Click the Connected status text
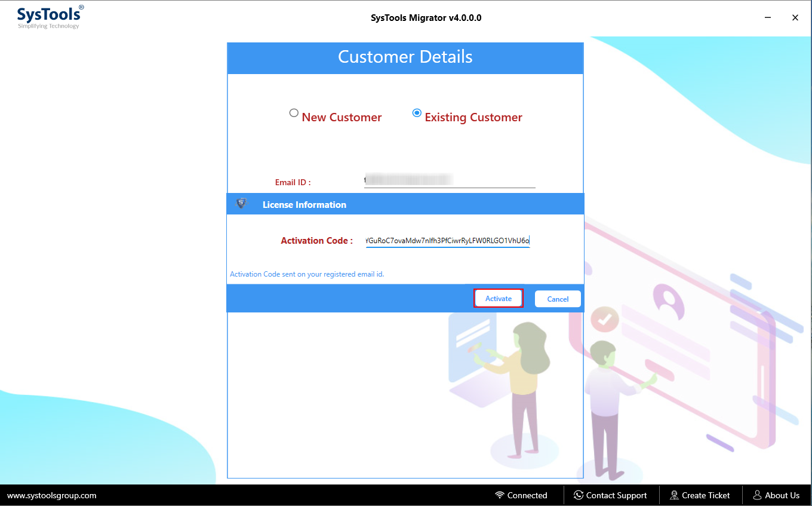The height and width of the screenshot is (506, 812). coord(527,495)
